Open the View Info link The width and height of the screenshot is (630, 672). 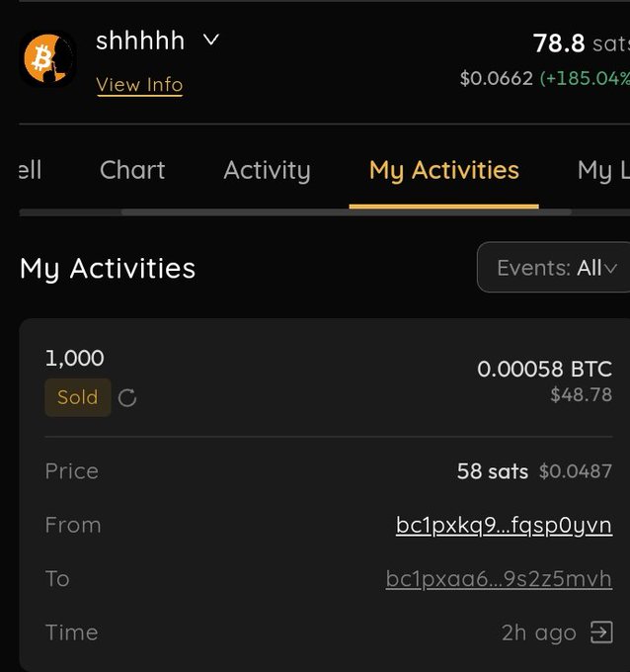(x=139, y=84)
